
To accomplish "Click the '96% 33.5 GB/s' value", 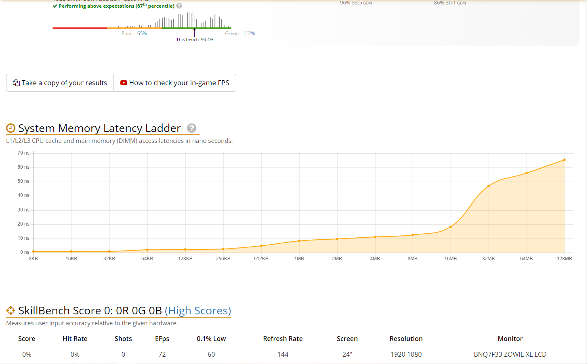I will click(x=356, y=3).
